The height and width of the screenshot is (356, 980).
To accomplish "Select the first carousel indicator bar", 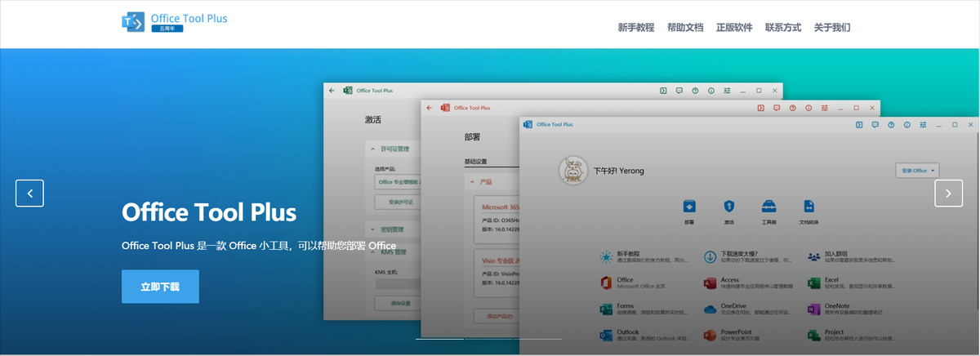I will (x=439, y=338).
